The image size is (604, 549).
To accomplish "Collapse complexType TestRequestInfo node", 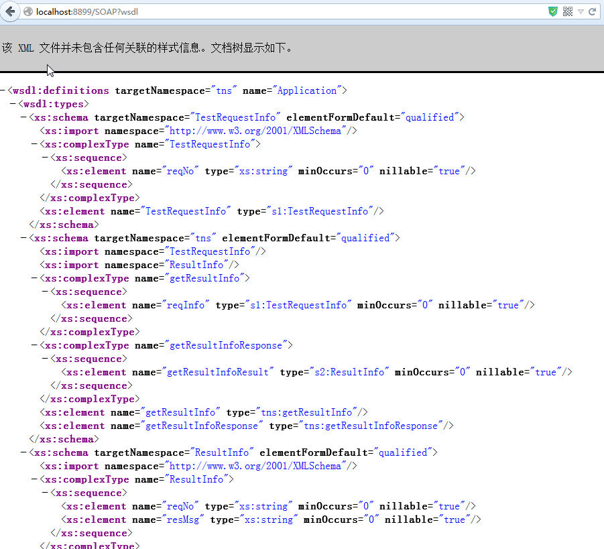I will pos(34,144).
